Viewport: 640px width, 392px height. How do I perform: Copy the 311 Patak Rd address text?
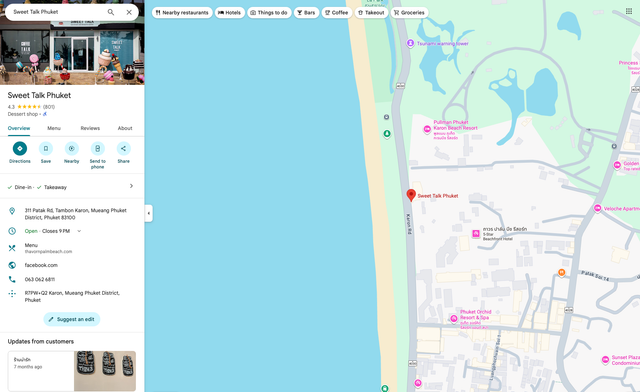pyautogui.click(x=76, y=214)
